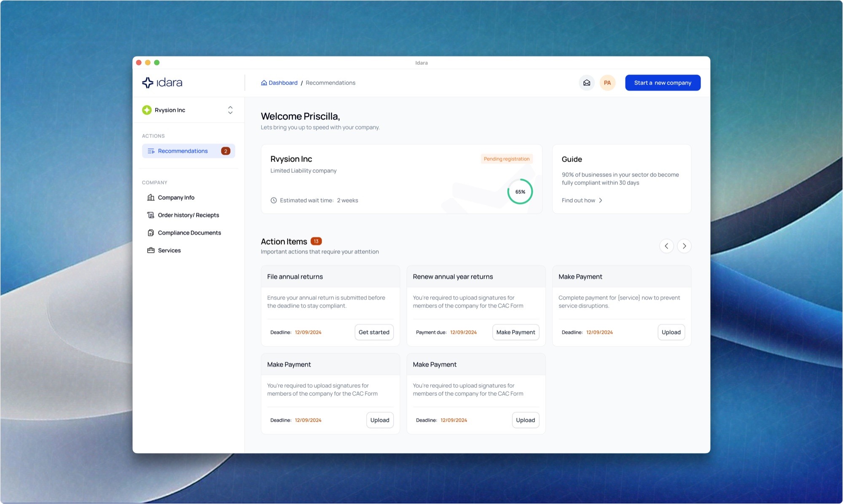
Task: Click the File annual returns card title
Action: coord(295,276)
